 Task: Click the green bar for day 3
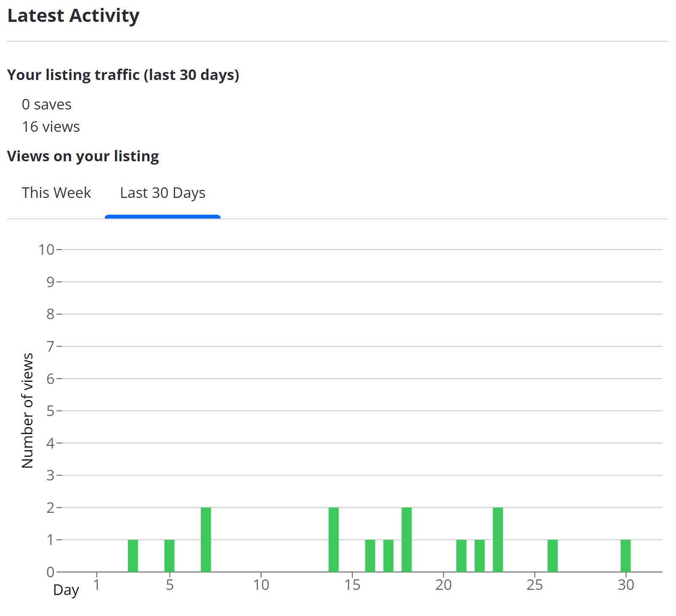click(x=133, y=555)
